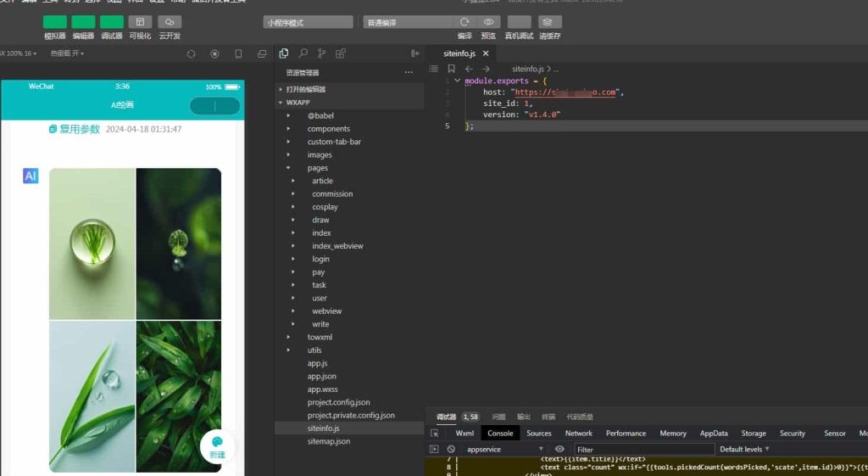Click the clear console icon

click(x=451, y=450)
